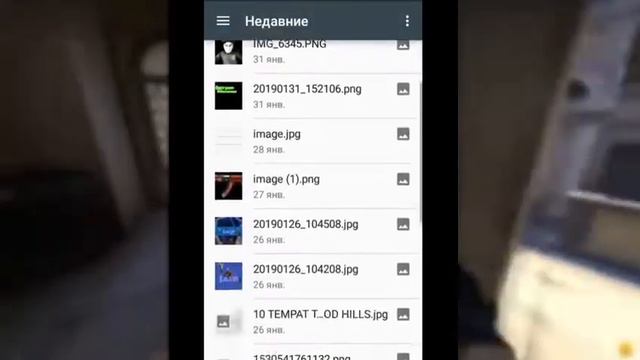640x360 pixels.
Task: Click date 27 янв. under image (1).png
Action: (269, 195)
